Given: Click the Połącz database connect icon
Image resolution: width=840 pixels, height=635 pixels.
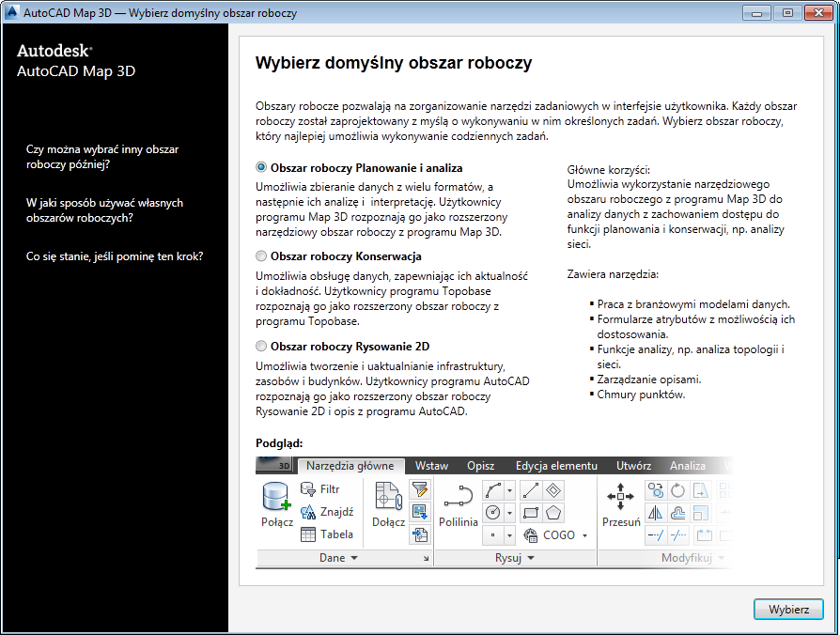Looking at the screenshot, I should pyautogui.click(x=276, y=496).
